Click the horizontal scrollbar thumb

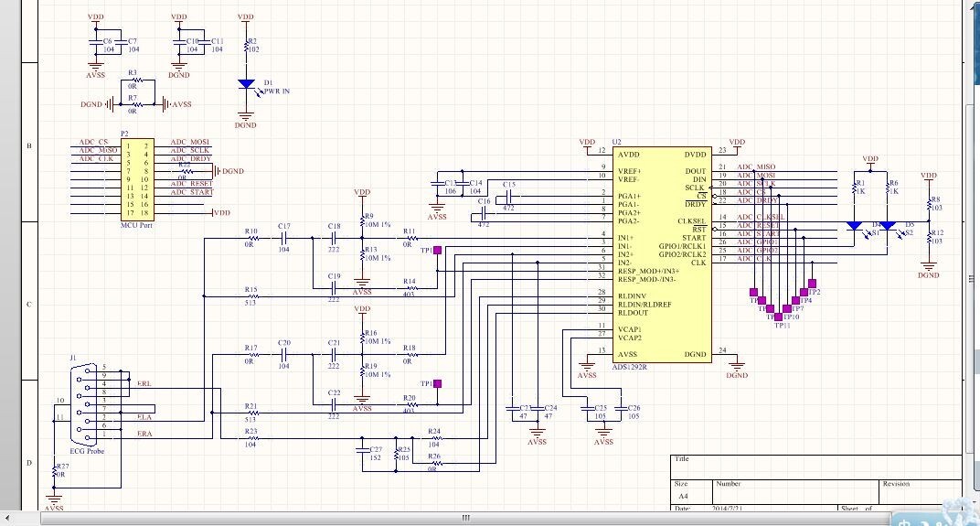465,519
